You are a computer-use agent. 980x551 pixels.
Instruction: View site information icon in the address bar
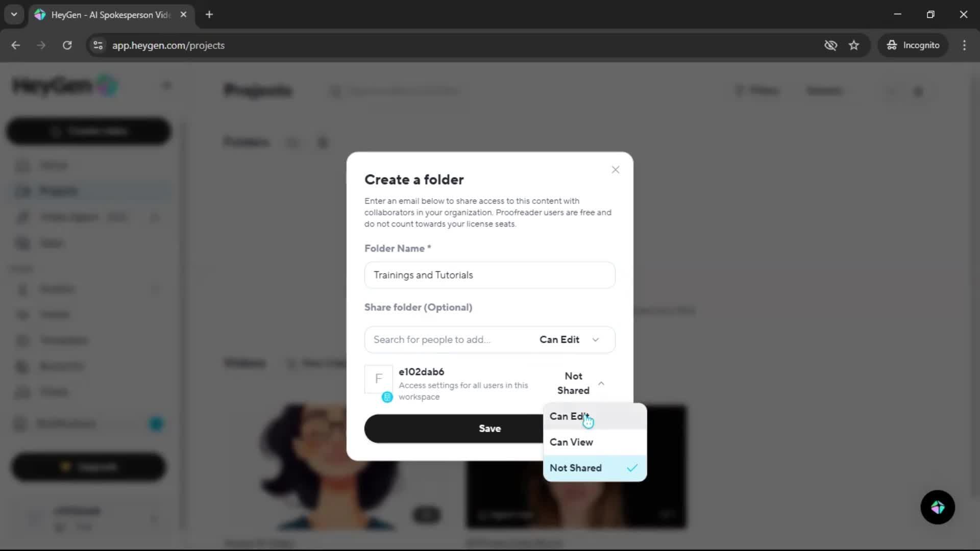pos(98,45)
